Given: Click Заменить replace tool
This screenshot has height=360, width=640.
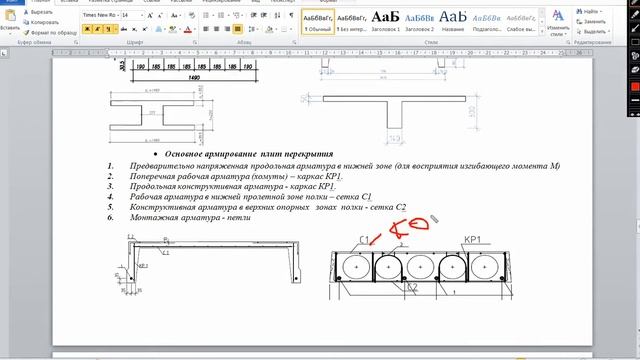Looking at the screenshot, I should [591, 21].
